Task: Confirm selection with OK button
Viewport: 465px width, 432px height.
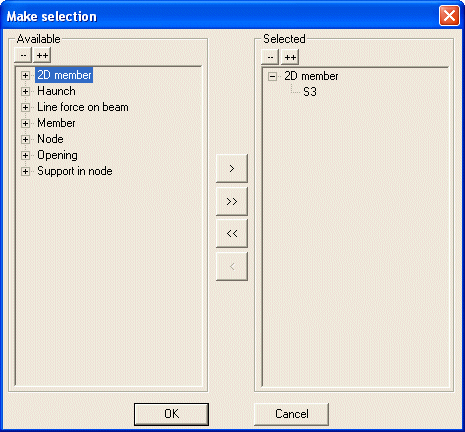Action: (171, 414)
